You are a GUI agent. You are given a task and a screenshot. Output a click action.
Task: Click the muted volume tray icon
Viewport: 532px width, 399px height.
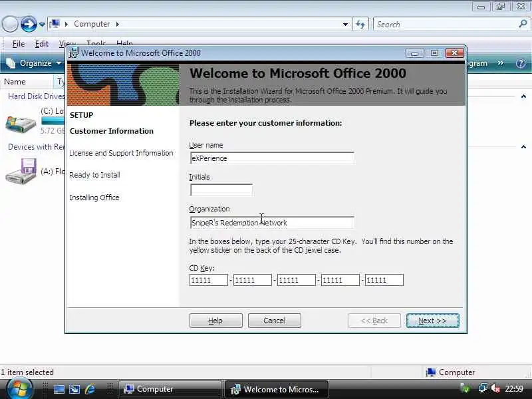(x=495, y=388)
